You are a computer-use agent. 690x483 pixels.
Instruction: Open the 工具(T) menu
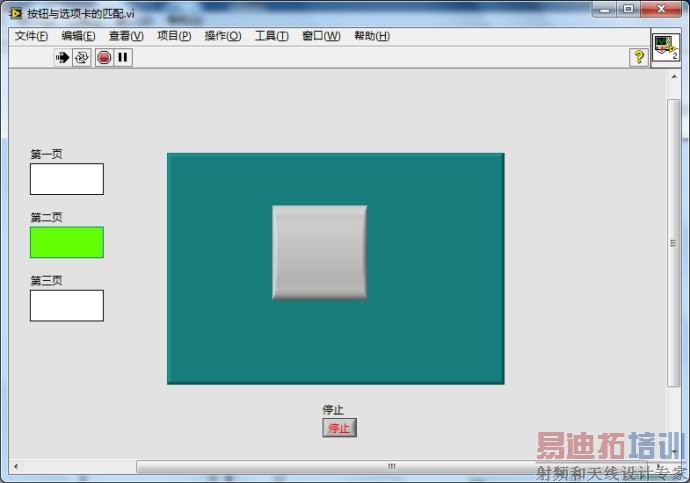coord(272,36)
